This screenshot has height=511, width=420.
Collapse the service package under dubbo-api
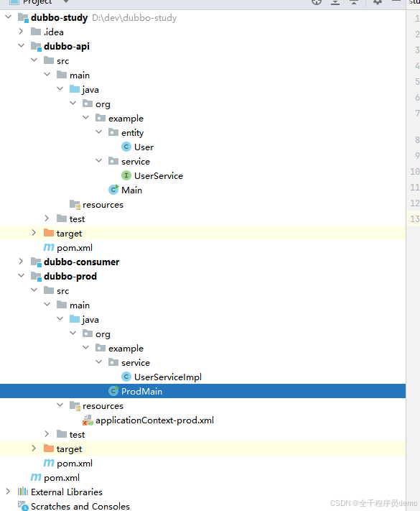99,160
